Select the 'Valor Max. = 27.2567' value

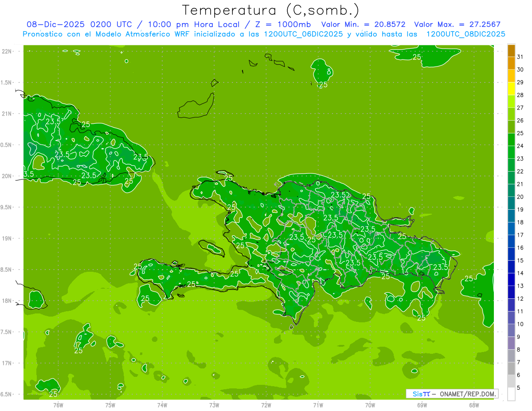tap(457, 24)
